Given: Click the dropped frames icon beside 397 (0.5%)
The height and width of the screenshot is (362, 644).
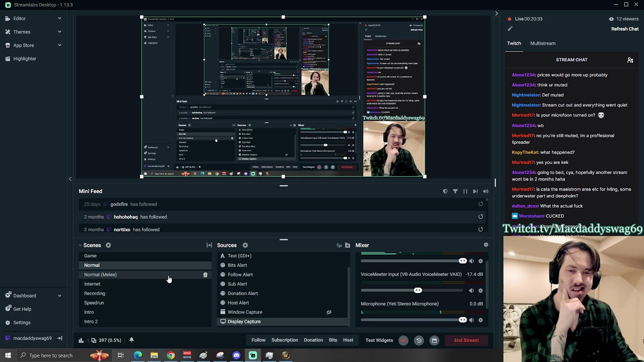Looking at the screenshot, I should [x=94, y=340].
